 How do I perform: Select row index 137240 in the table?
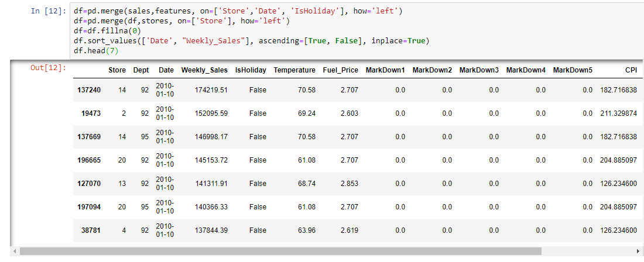(89, 90)
